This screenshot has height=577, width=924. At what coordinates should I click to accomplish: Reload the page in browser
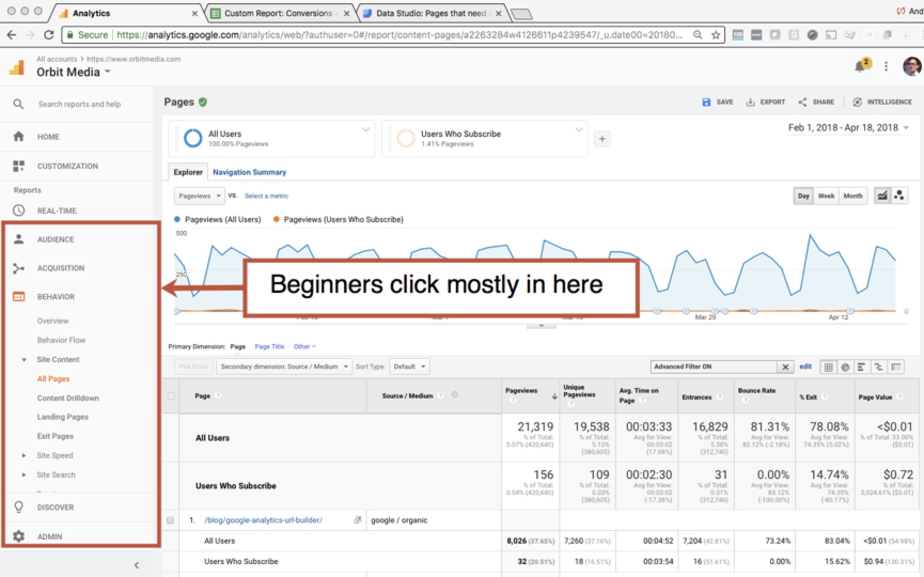coord(49,35)
